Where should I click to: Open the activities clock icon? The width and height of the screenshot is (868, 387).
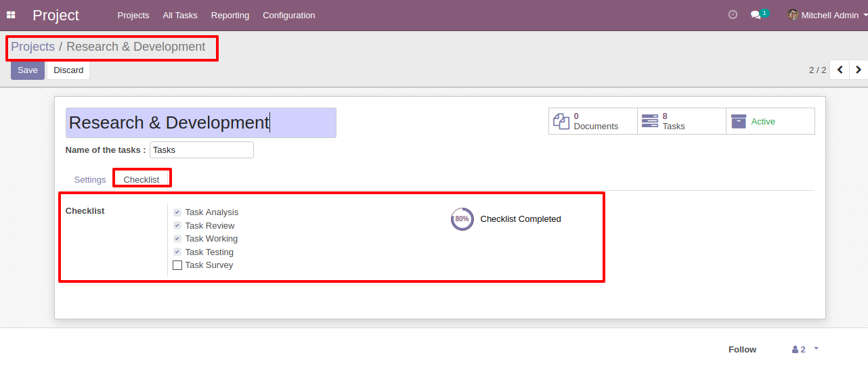pyautogui.click(x=733, y=15)
